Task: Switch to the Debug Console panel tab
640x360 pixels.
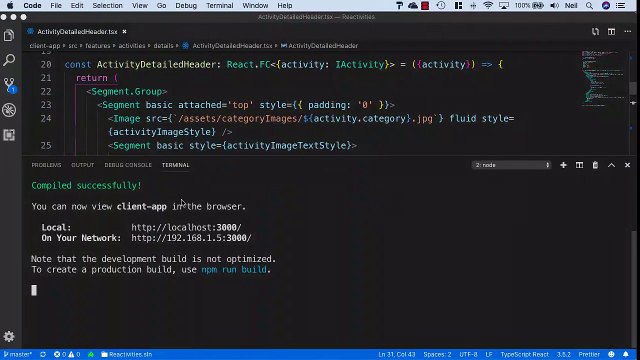Action: (x=128, y=165)
